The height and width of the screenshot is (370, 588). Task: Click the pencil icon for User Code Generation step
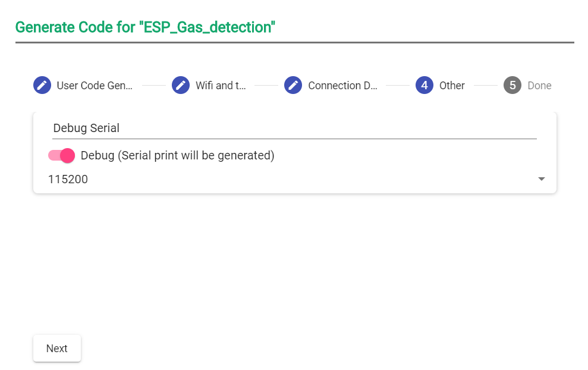pyautogui.click(x=42, y=86)
